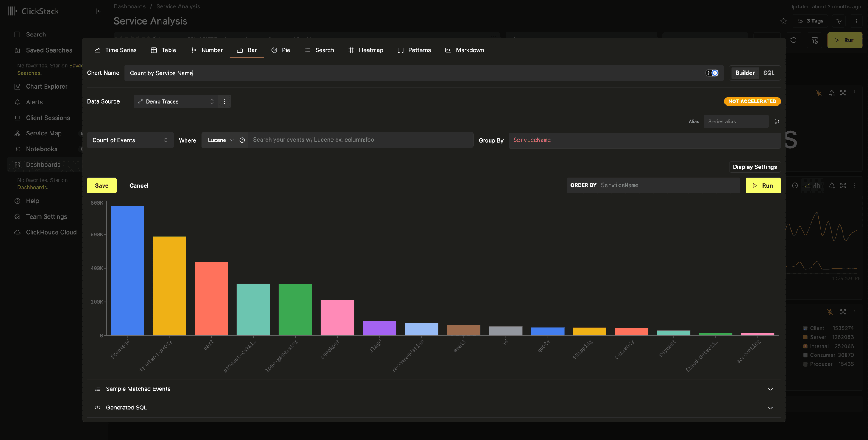The height and width of the screenshot is (440, 868).
Task: Switch to the Number chart tab
Action: (x=207, y=50)
